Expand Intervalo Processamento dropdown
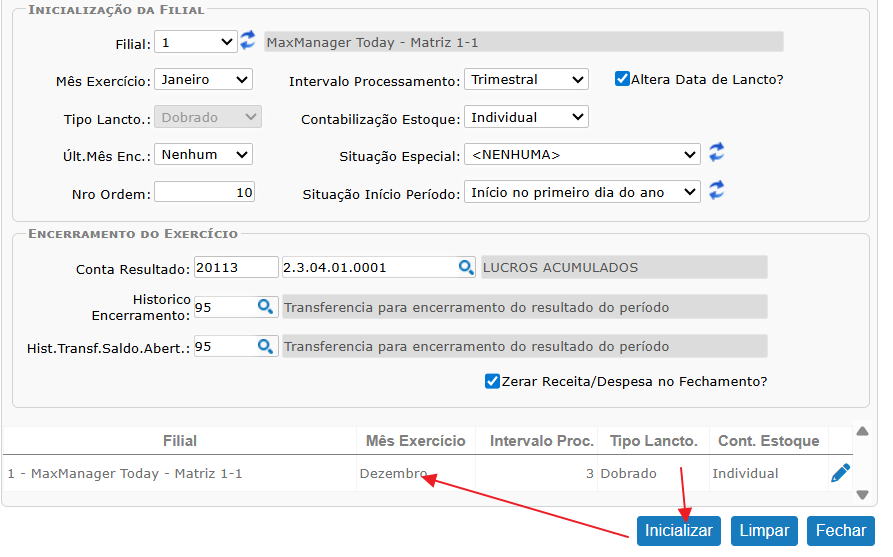 click(x=526, y=79)
